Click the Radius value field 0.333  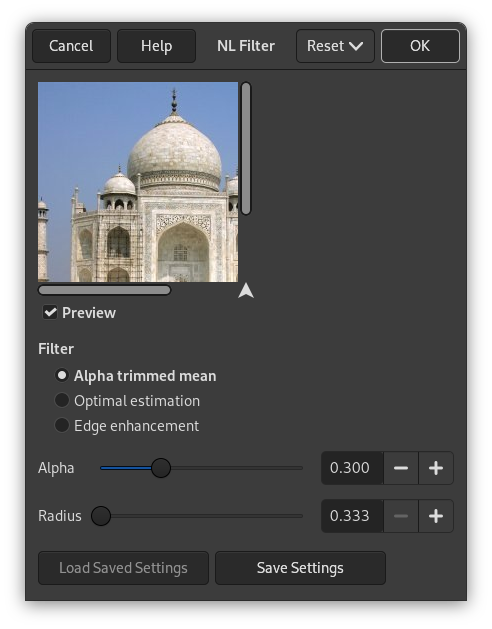pos(352,516)
